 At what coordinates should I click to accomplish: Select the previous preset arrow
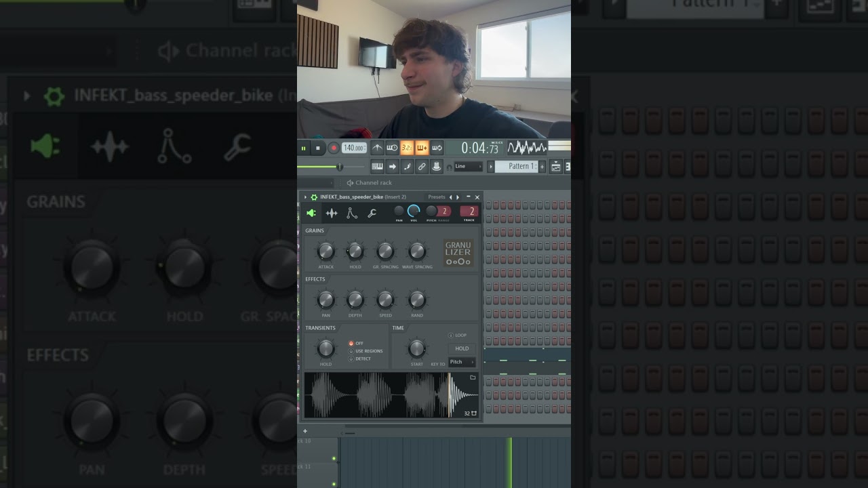click(x=451, y=197)
